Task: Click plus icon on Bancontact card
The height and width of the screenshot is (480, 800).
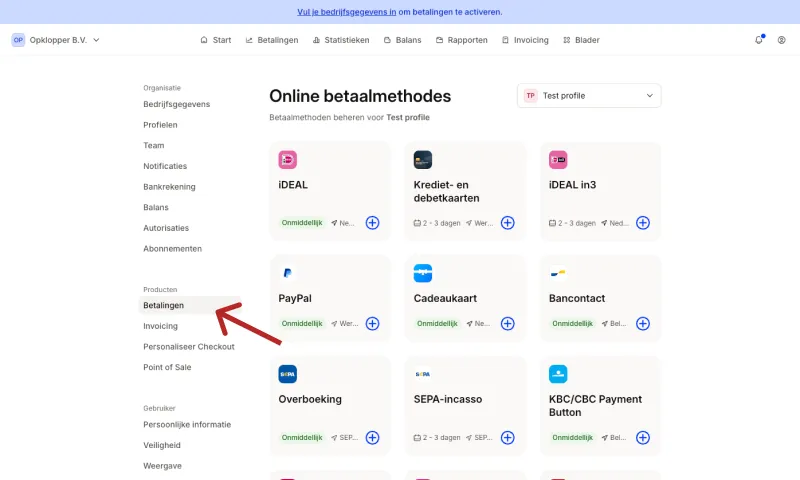Action: pos(643,323)
